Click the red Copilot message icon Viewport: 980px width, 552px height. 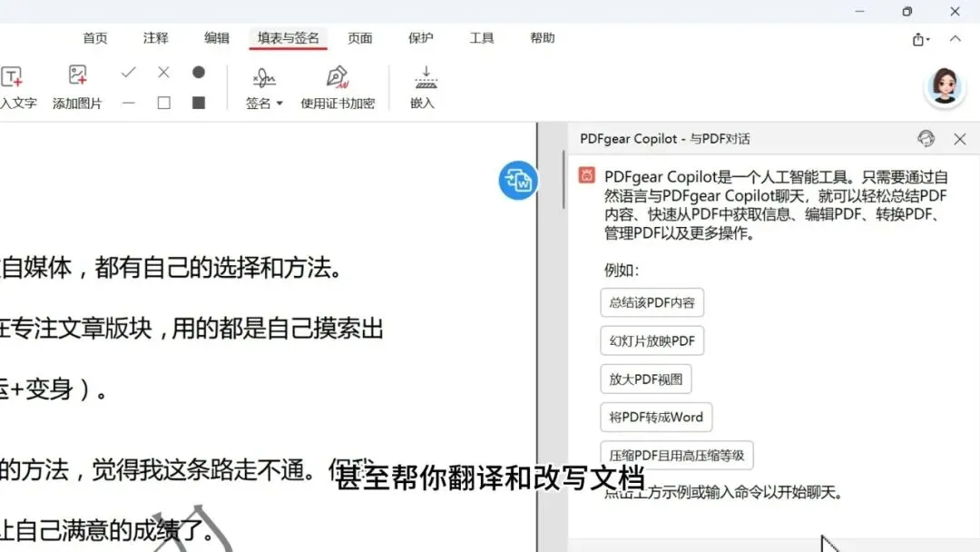click(587, 175)
